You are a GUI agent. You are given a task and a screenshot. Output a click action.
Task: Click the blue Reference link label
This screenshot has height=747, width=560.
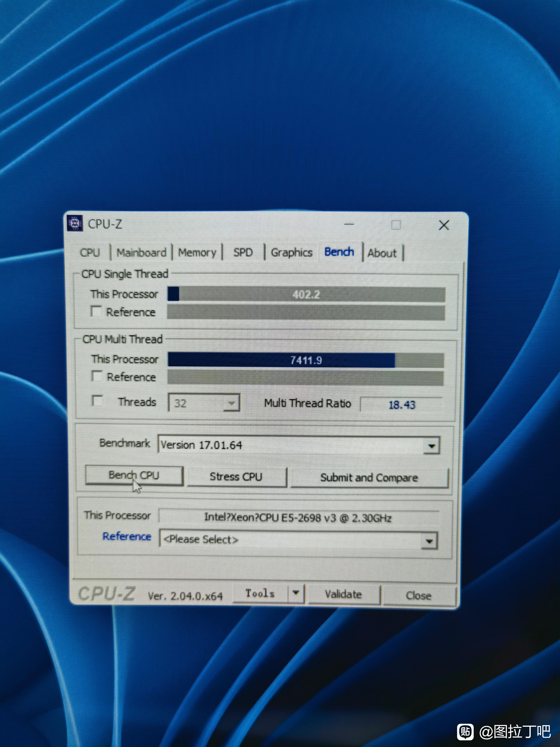pos(127,537)
